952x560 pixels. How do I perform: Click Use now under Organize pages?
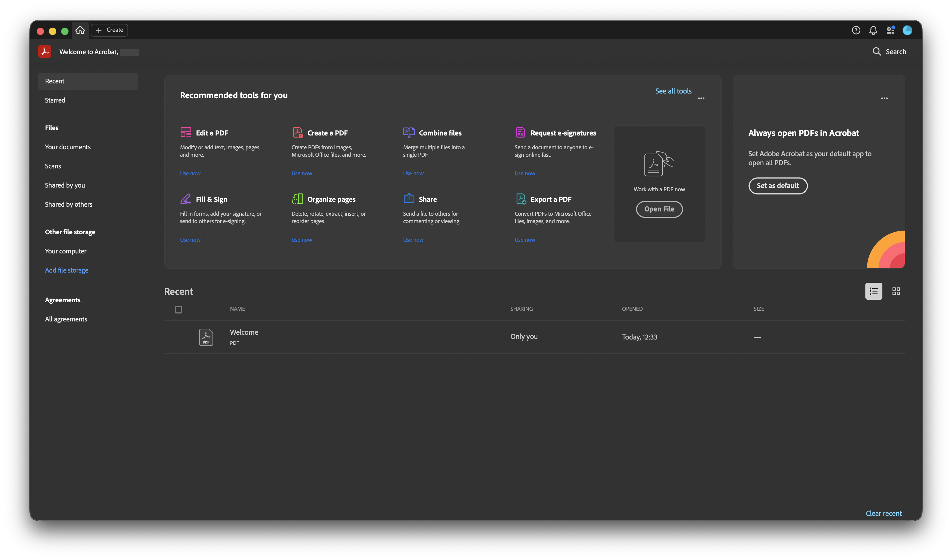(x=301, y=240)
